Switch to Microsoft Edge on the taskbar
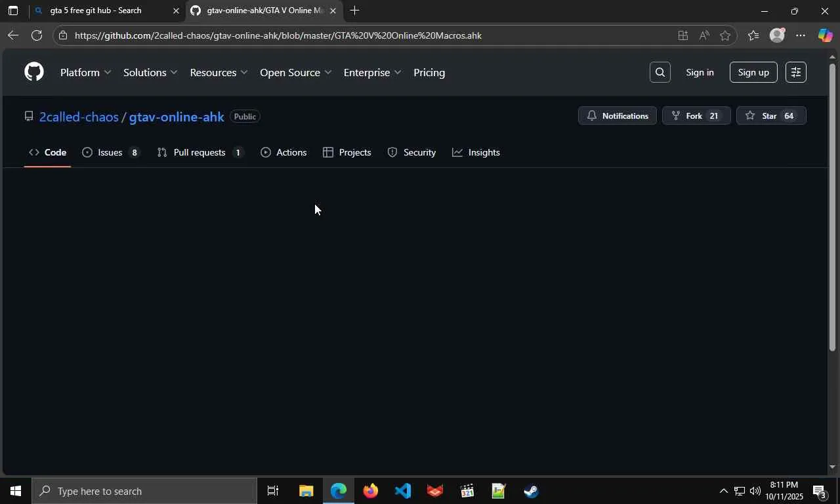Viewport: 840px width, 504px height. click(x=338, y=491)
